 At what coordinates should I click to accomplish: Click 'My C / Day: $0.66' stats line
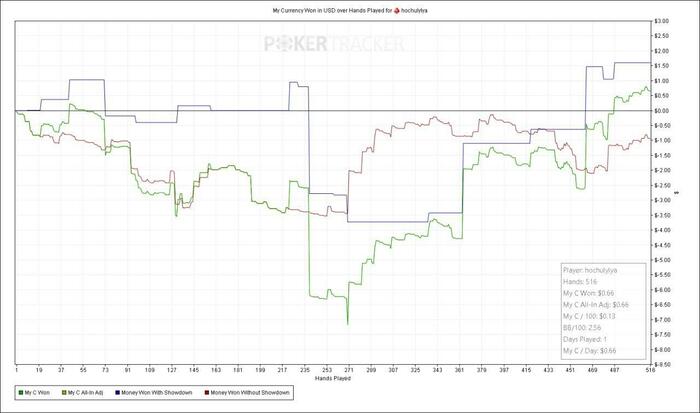coord(589,351)
